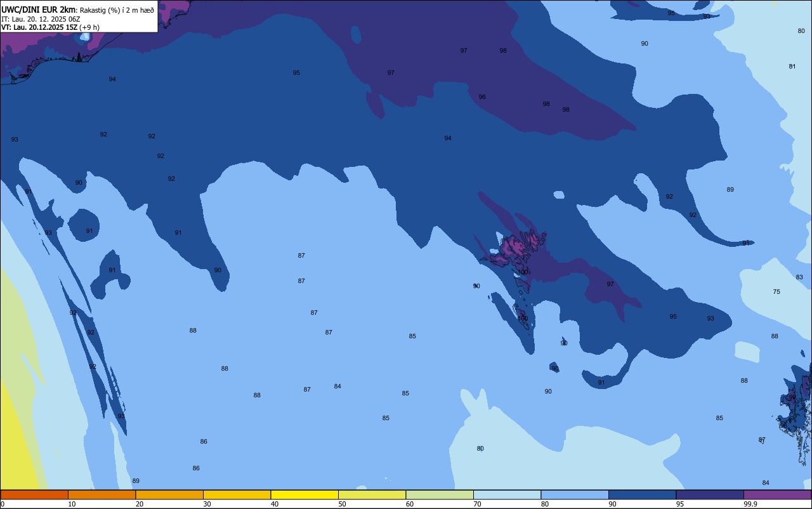Select the 40–50 bright yellow legend swatch
Image resolution: width=812 pixels, height=509 pixels.
304,494
